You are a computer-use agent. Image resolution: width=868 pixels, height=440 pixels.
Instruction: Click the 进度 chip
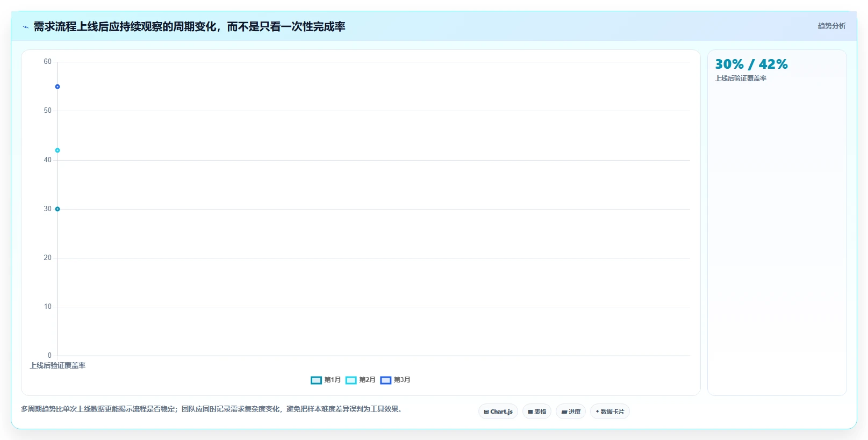coord(571,412)
